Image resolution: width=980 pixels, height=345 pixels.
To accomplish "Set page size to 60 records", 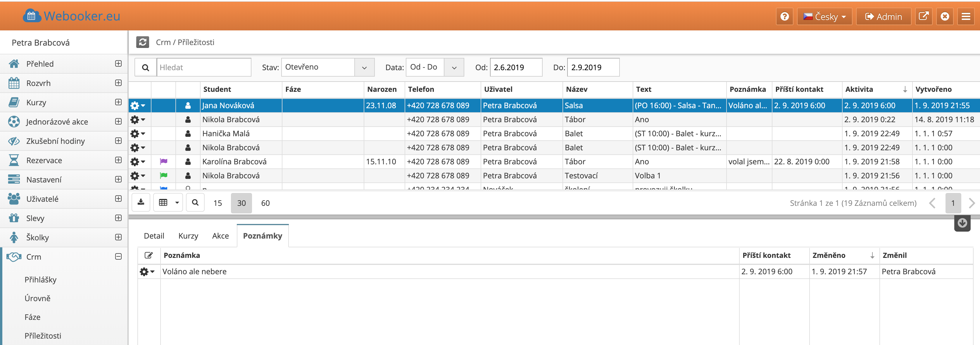I will pos(265,203).
